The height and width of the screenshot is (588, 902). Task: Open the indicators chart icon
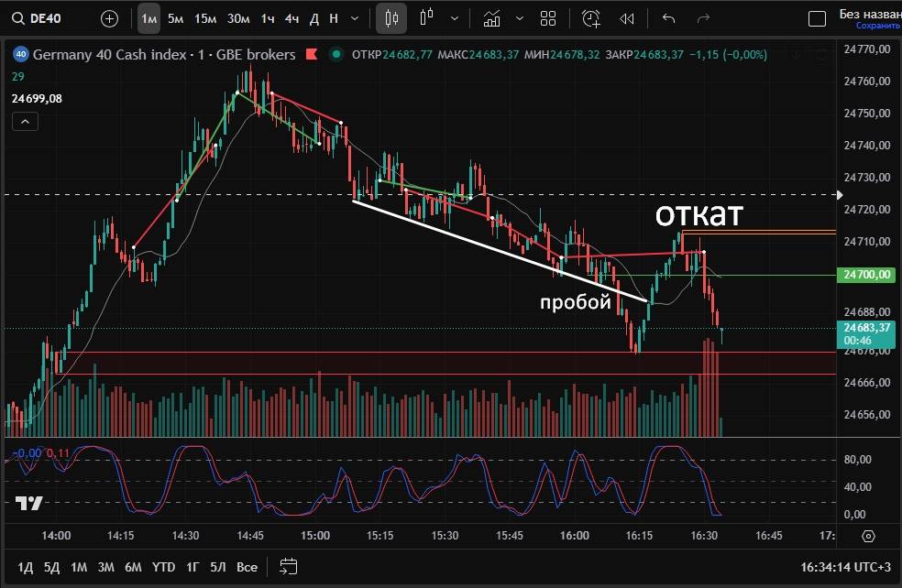[x=492, y=18]
